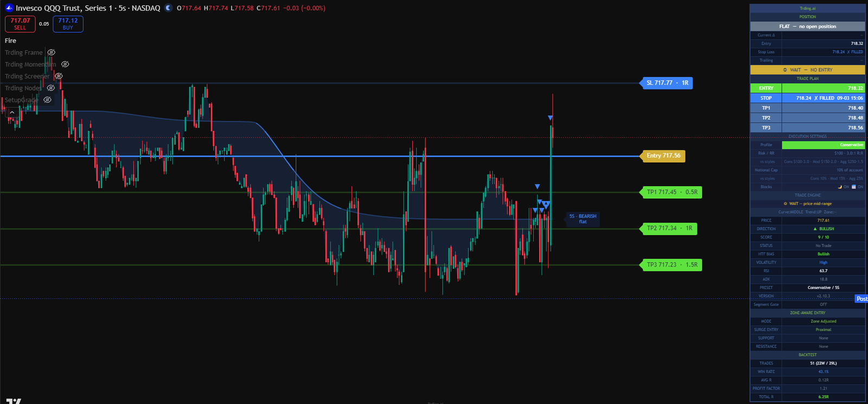868x404 pixels.
Task: Click the TradingView logo in bottom corner
Action: click(x=14, y=401)
